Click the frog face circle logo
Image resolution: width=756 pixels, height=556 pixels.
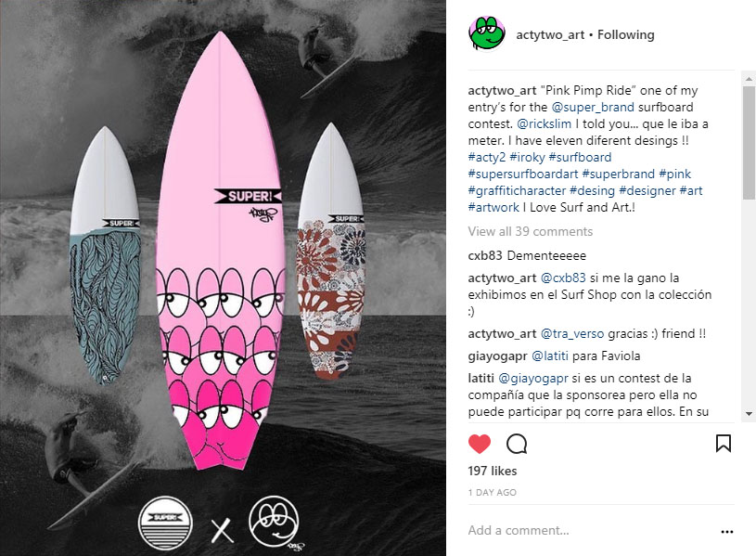click(x=275, y=522)
